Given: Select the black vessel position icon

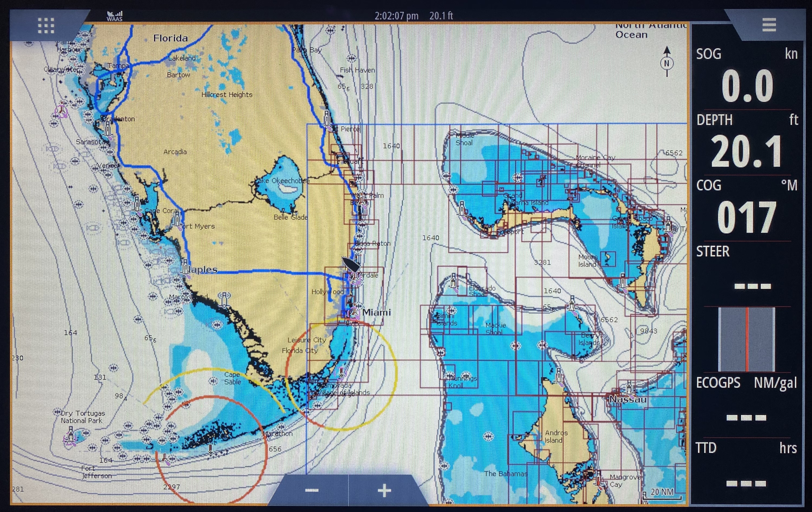Looking at the screenshot, I should (351, 265).
